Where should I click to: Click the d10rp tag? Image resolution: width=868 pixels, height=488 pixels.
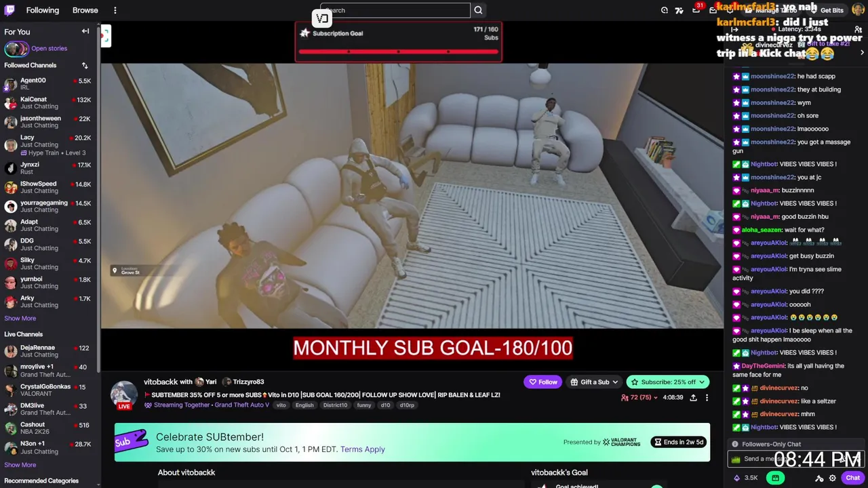(407, 405)
